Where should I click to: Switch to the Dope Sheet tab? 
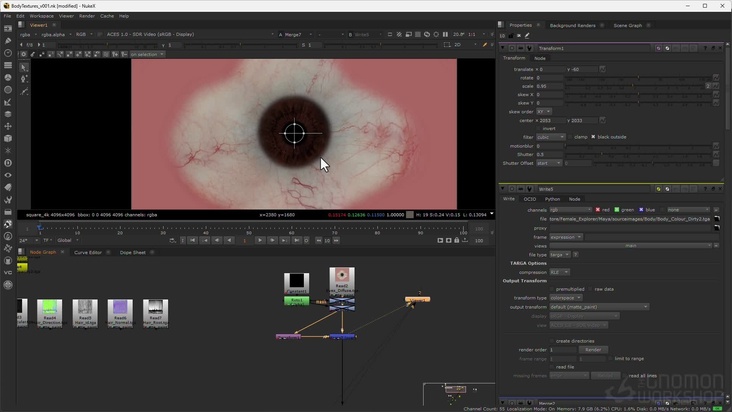pyautogui.click(x=133, y=252)
